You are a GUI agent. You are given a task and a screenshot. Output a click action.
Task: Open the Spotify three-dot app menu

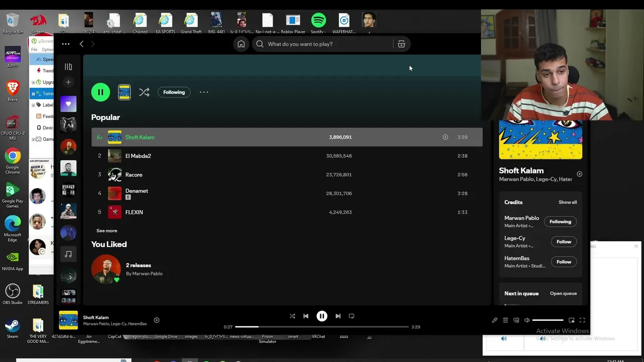click(65, 44)
